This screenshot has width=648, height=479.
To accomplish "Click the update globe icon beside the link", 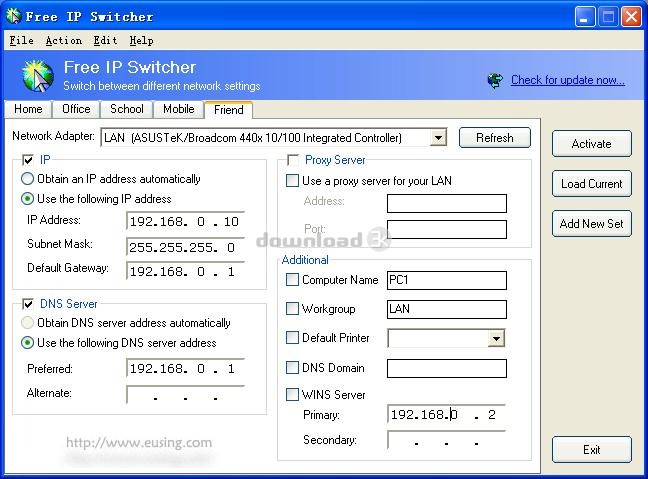I will [x=496, y=80].
